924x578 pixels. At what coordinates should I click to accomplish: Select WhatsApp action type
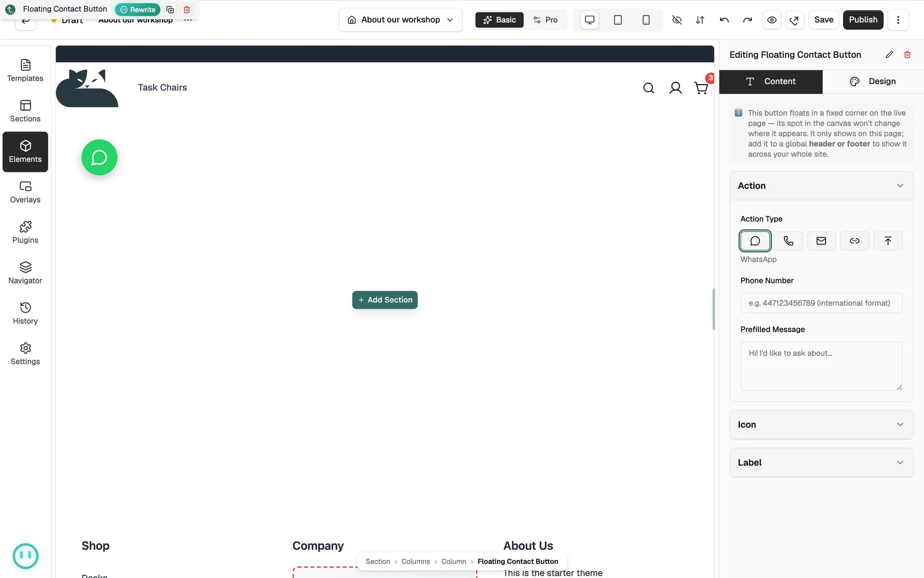755,241
